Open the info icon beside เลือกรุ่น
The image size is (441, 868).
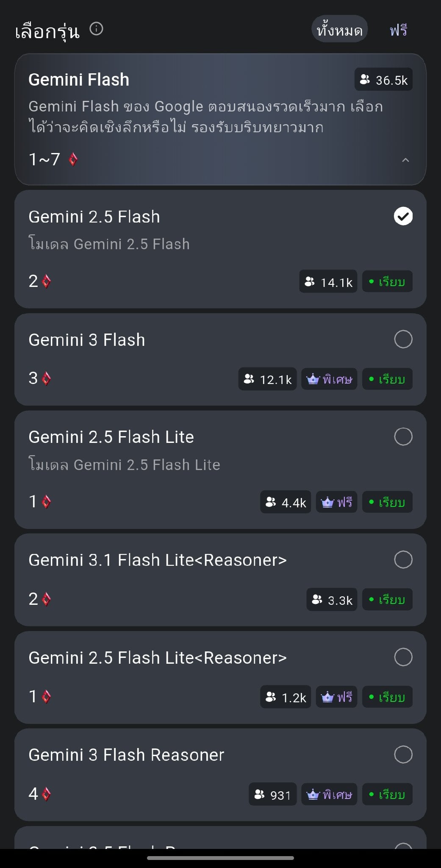pyautogui.click(x=97, y=29)
